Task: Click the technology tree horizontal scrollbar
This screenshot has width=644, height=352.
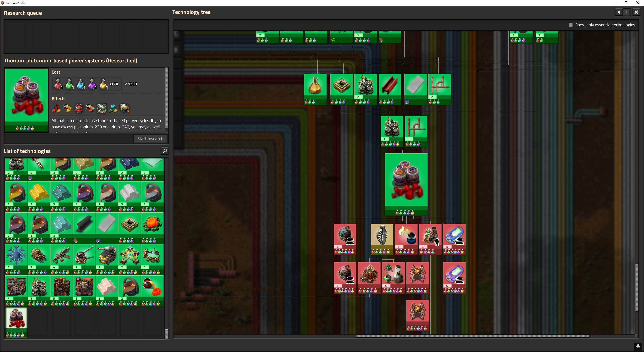Action: [x=472, y=336]
